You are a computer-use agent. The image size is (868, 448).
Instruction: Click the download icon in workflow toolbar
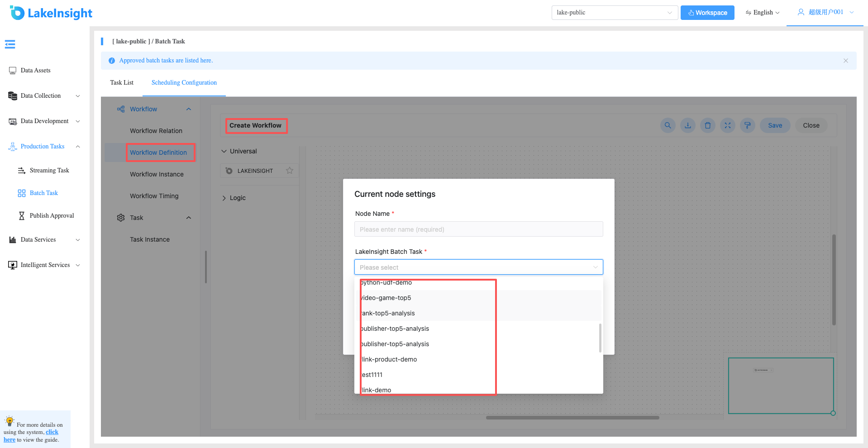[x=687, y=125]
